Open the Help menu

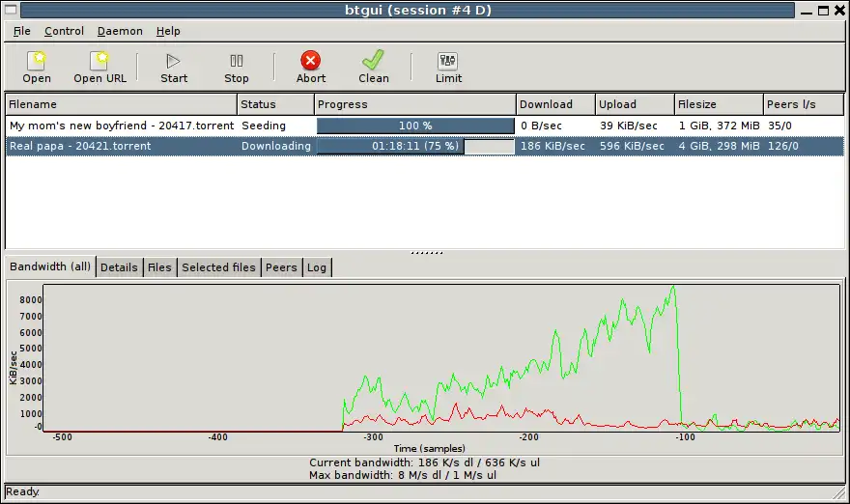[168, 31]
